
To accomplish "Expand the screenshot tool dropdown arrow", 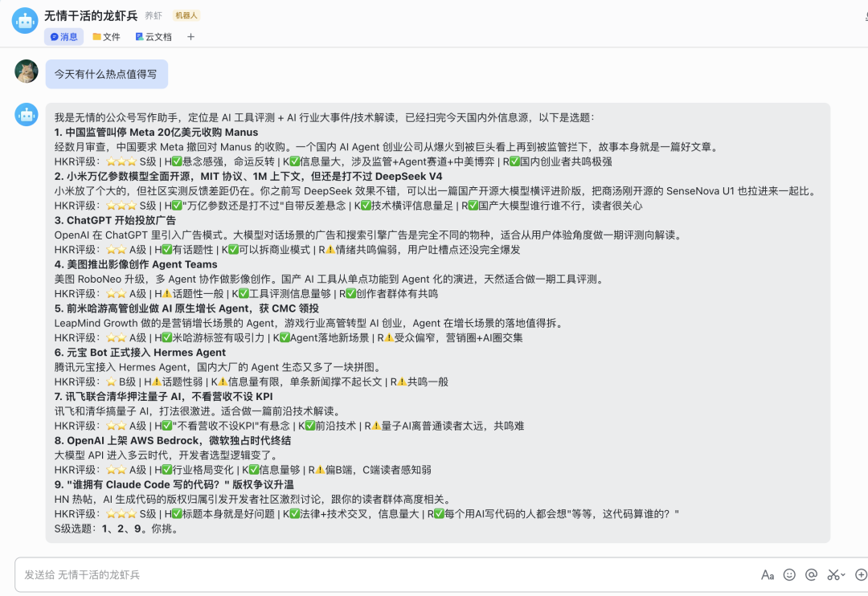I will click(843, 576).
